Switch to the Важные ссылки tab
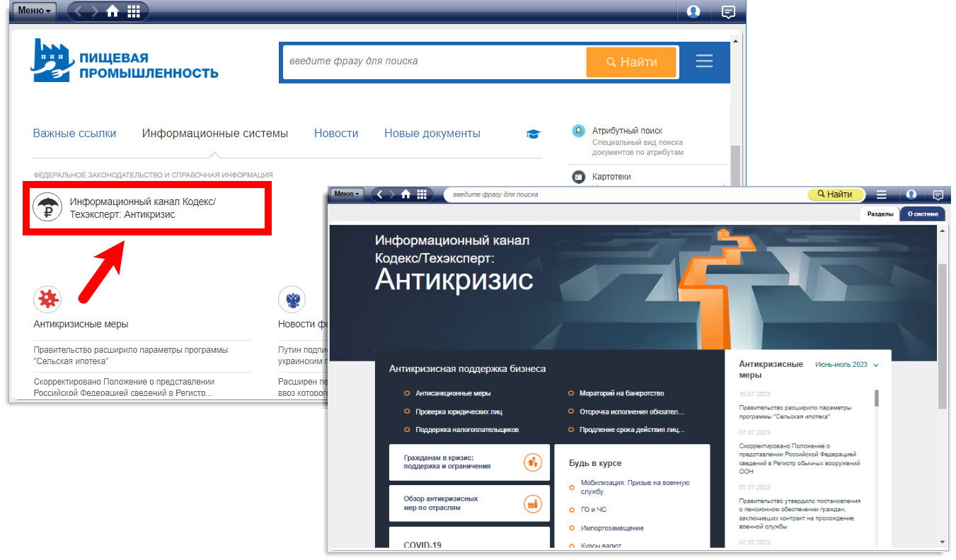The width and height of the screenshot is (956, 560). [x=74, y=133]
